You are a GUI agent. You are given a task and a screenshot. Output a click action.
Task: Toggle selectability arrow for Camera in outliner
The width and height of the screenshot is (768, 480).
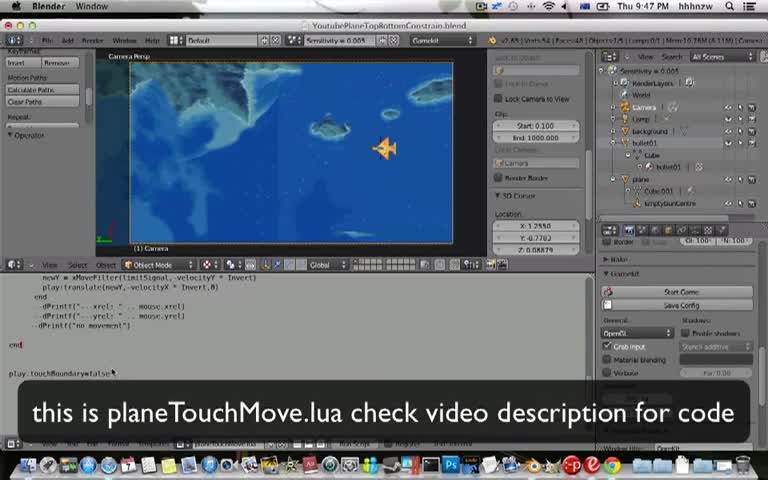point(740,107)
